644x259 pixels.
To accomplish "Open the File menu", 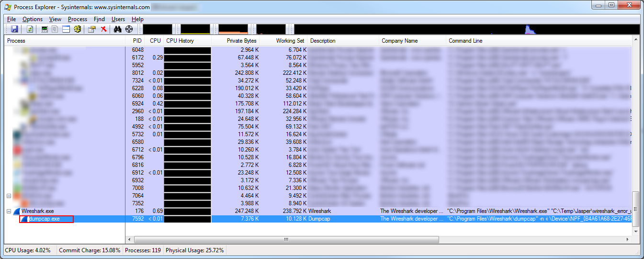I will click(11, 19).
